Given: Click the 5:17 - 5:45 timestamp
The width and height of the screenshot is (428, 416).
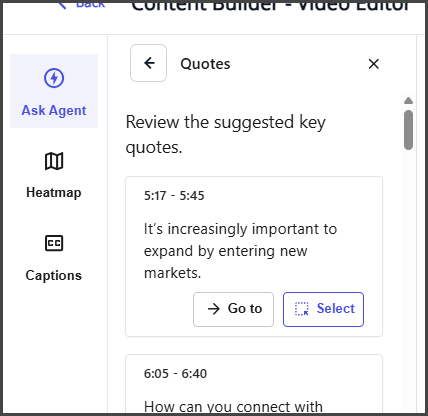Looking at the screenshot, I should pos(174,196).
